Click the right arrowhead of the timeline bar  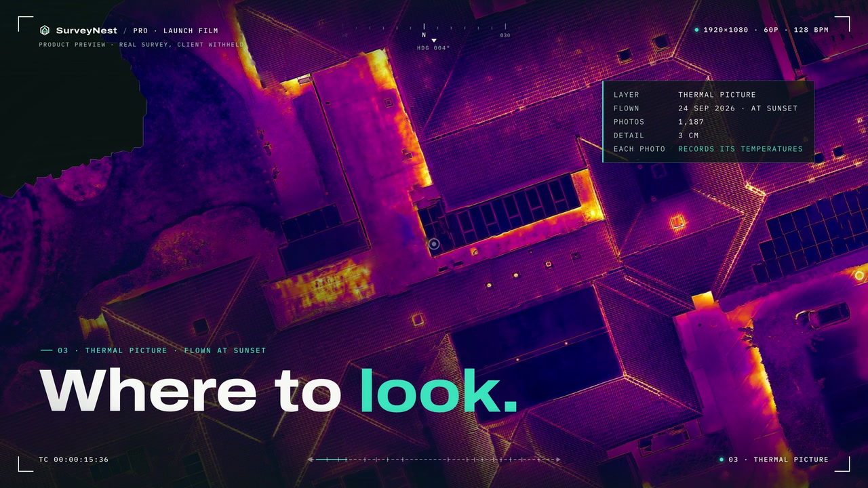558,460
